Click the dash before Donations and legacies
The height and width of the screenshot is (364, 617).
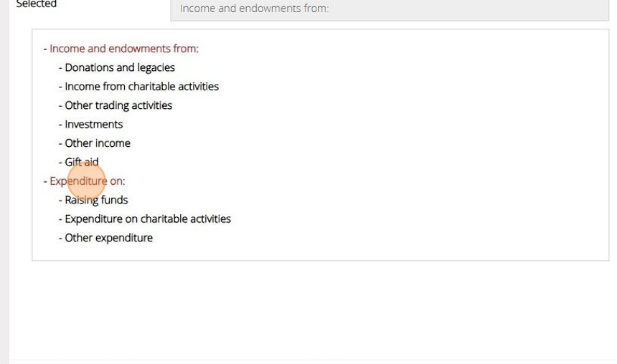tap(60, 67)
